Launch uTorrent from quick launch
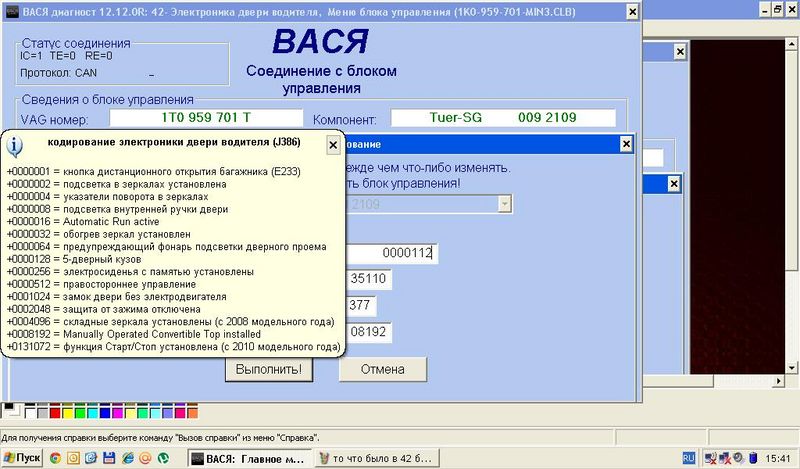The height and width of the screenshot is (469, 800). coord(163,458)
